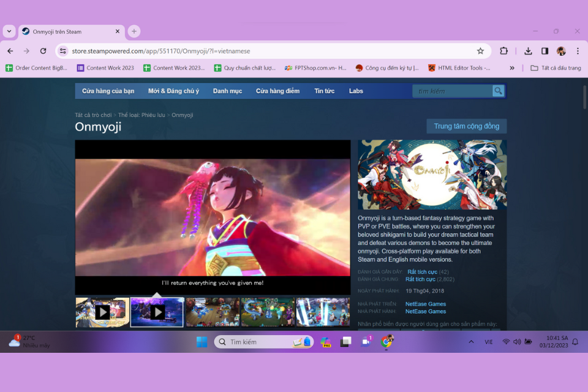Open the volume speaker tray icon

517,342
